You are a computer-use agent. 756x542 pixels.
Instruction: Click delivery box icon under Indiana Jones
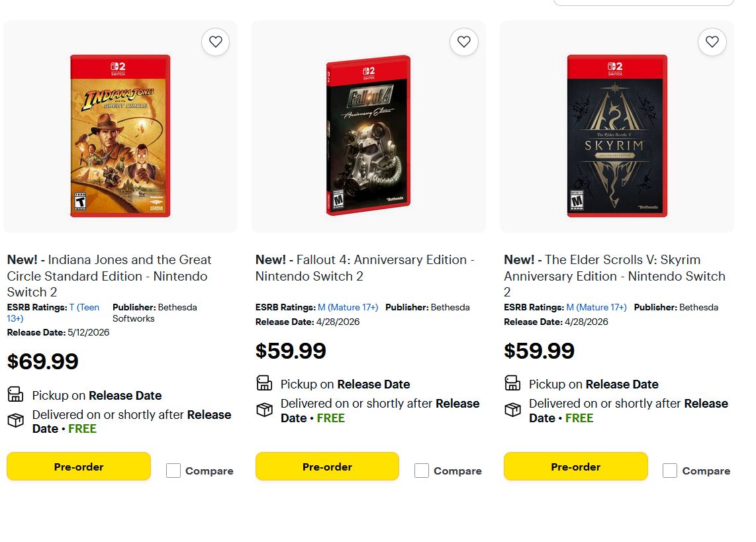pyautogui.click(x=15, y=421)
